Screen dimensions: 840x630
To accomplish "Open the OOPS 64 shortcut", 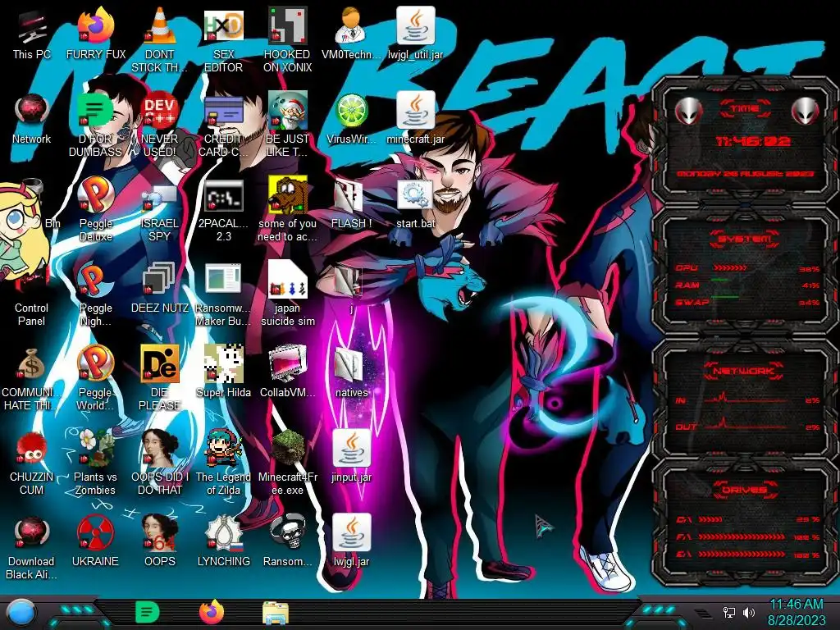I will pyautogui.click(x=159, y=541).
